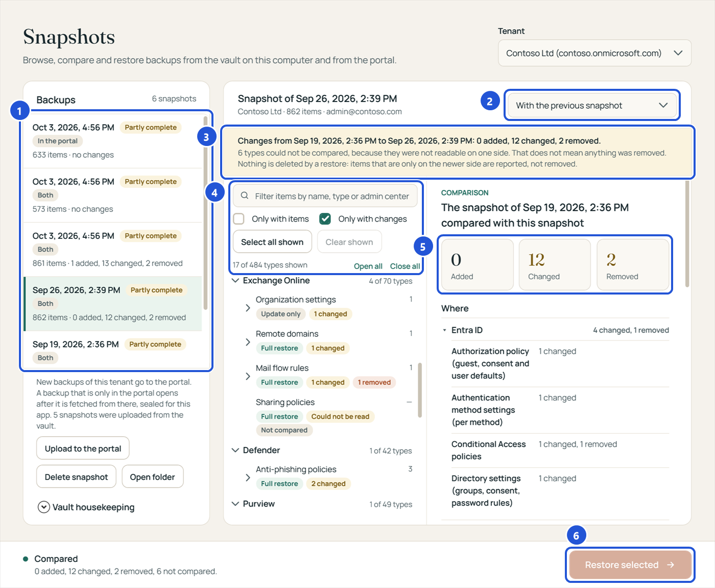Click the search magnifier icon in filter box
The height and width of the screenshot is (588, 715).
[x=245, y=195]
